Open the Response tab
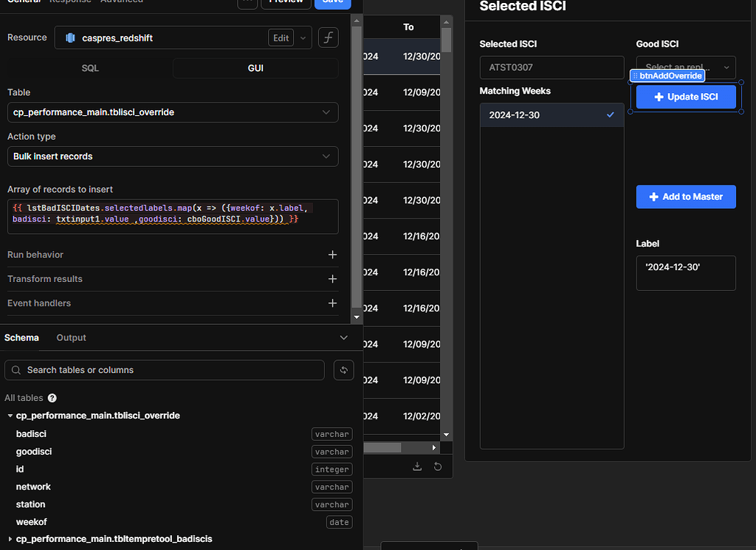Screen dimensions: 756x550 tap(70, 2)
